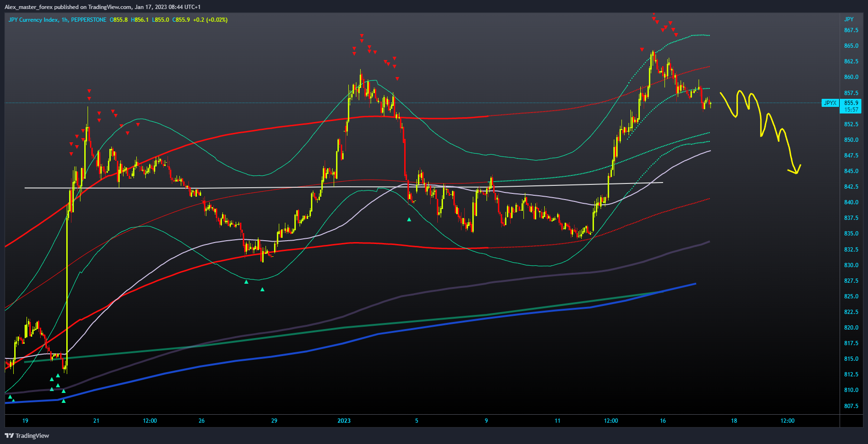
Task: Click the Jan 17, 2023 08:44 UTC+1 timestamp
Action: click(168, 7)
